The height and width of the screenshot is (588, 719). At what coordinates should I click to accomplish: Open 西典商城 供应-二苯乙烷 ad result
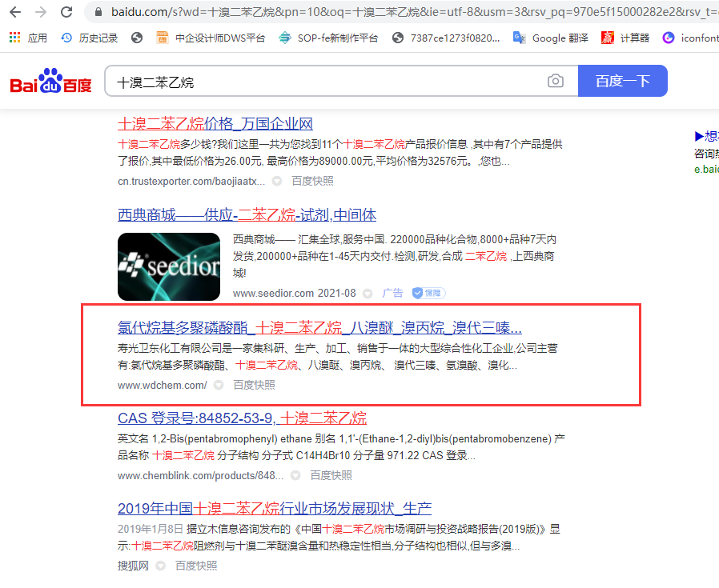[247, 215]
